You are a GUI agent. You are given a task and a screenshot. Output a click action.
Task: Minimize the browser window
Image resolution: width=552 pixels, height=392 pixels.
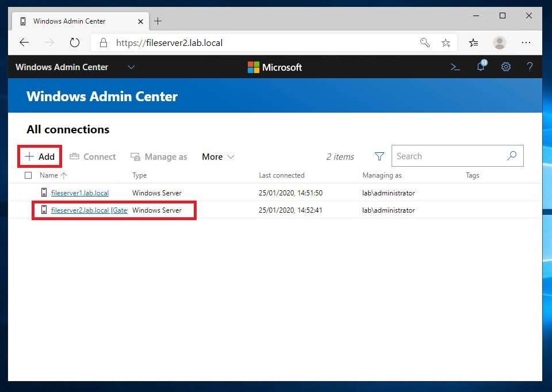476,16
